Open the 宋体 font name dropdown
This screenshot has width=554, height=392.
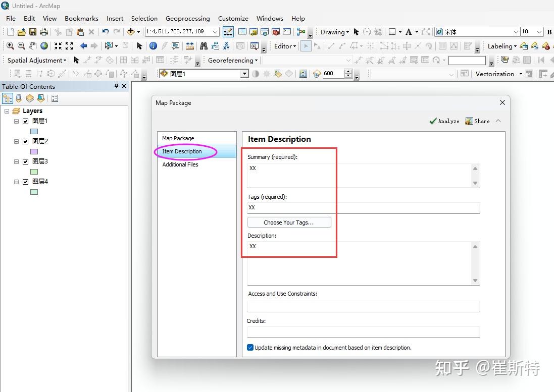pos(516,32)
